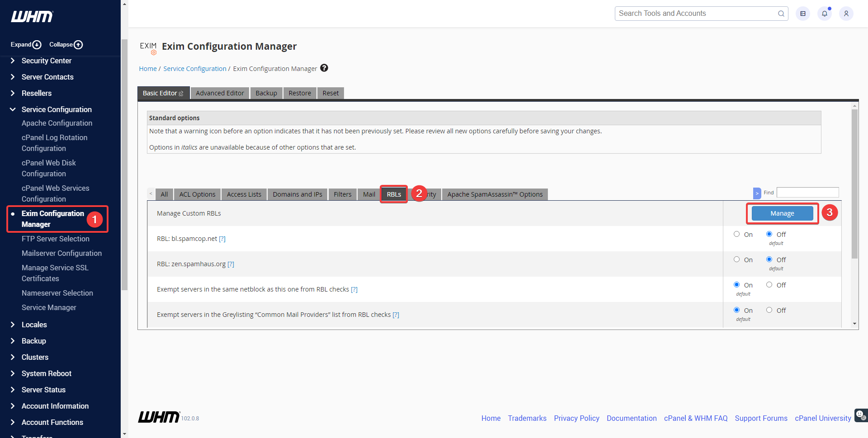Viewport: 868px width, 438px height.
Task: Open help [?] for Greylisting exemption option
Action: point(396,315)
